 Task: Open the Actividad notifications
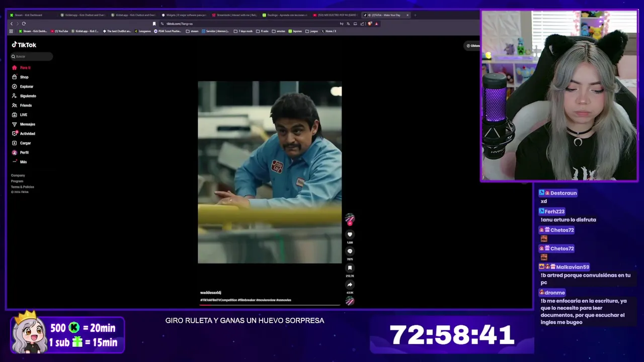[24, 133]
